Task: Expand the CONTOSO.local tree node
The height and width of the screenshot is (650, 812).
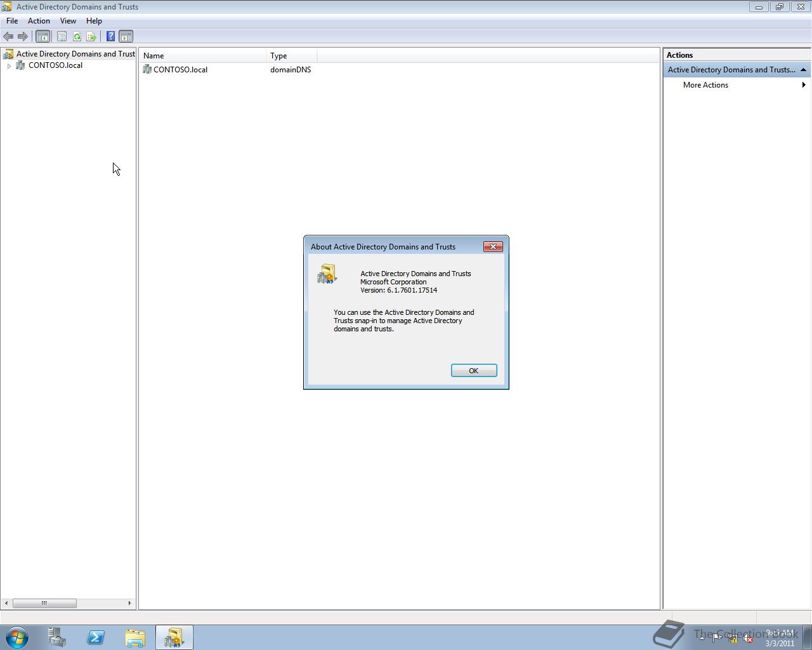Action: point(9,65)
